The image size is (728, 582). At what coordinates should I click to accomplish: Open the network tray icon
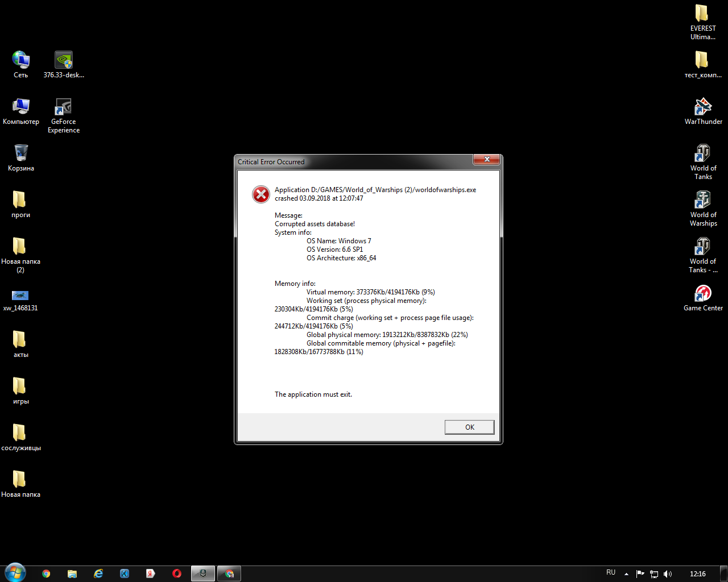pyautogui.click(x=654, y=574)
